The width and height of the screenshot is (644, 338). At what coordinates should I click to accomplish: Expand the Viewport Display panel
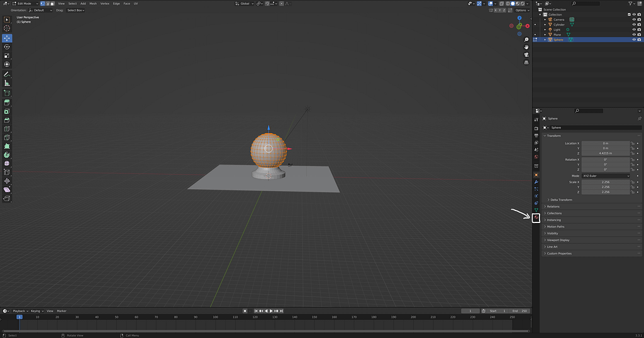tap(558, 240)
